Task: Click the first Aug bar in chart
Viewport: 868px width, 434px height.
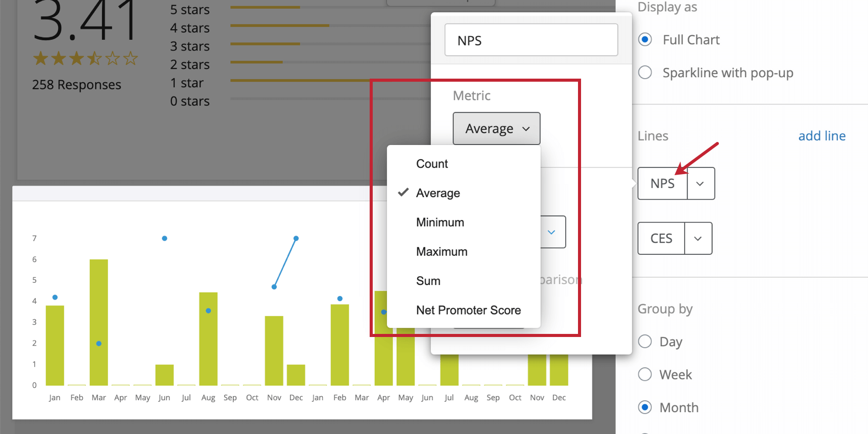Action: click(208, 339)
